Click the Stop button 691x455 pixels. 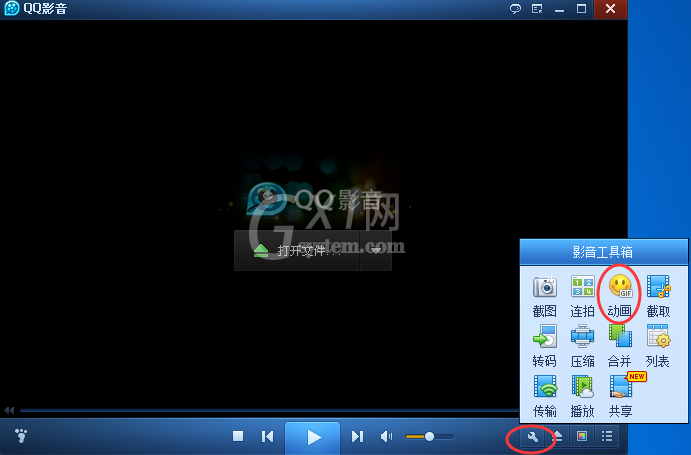pyautogui.click(x=238, y=436)
